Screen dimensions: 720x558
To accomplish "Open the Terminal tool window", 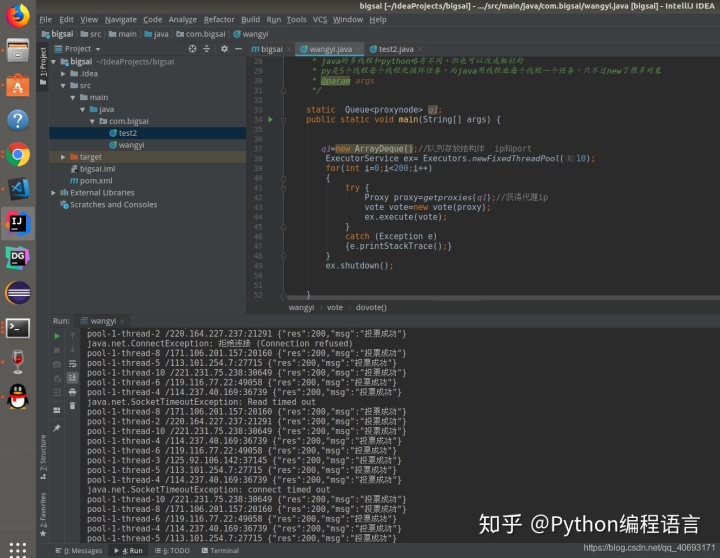I will click(x=220, y=551).
